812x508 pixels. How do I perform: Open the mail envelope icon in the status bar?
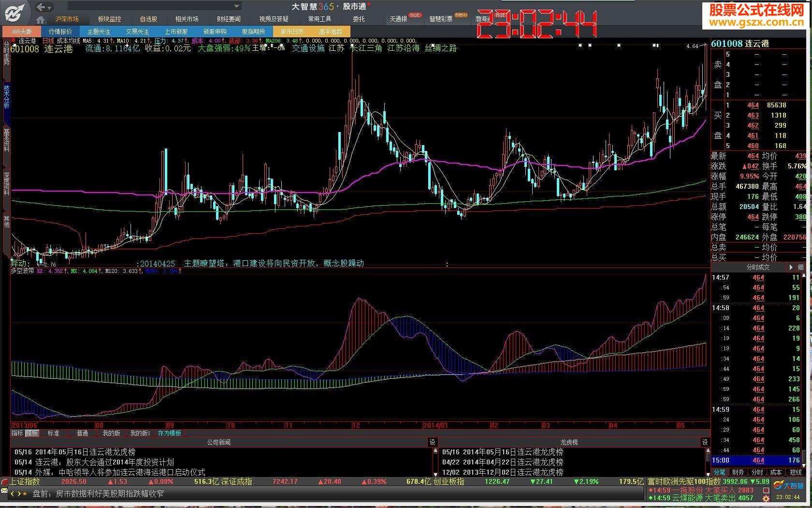pyautogui.click(x=4, y=491)
